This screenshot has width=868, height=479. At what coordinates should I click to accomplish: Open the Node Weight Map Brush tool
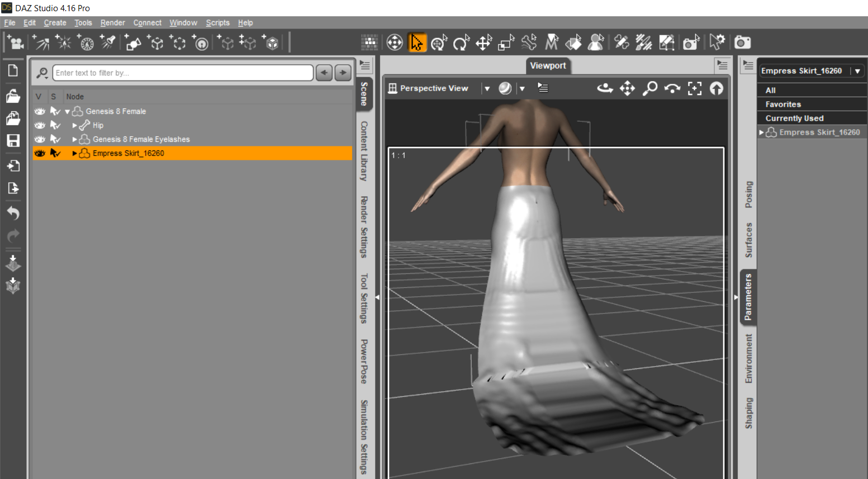coord(643,42)
